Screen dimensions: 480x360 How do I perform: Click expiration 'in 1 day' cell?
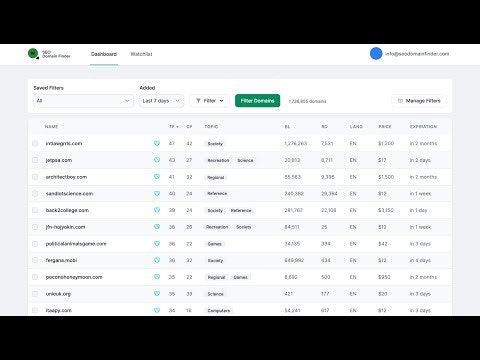(418, 210)
